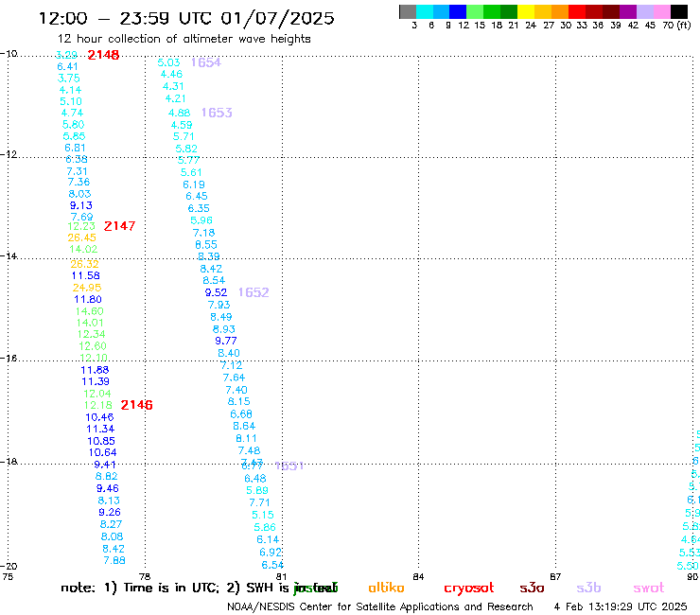Viewport: 700px width, 615px height.
Task: Click the blue value 9.52
Action: coord(216,292)
